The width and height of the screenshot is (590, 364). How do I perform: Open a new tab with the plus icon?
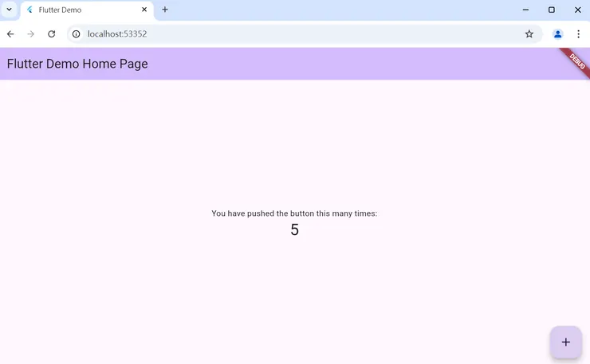(165, 10)
